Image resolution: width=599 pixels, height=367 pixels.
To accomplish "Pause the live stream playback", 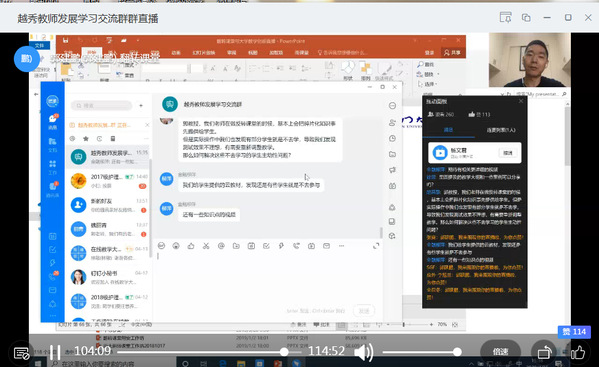I will 55,352.
